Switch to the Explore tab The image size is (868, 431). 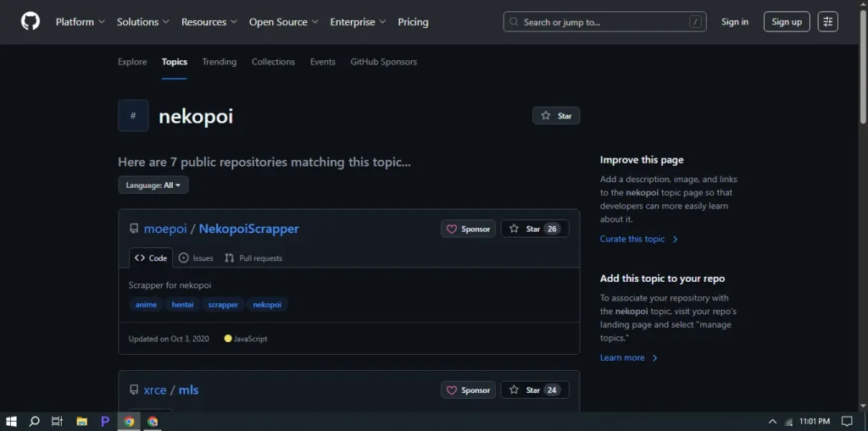click(x=132, y=62)
